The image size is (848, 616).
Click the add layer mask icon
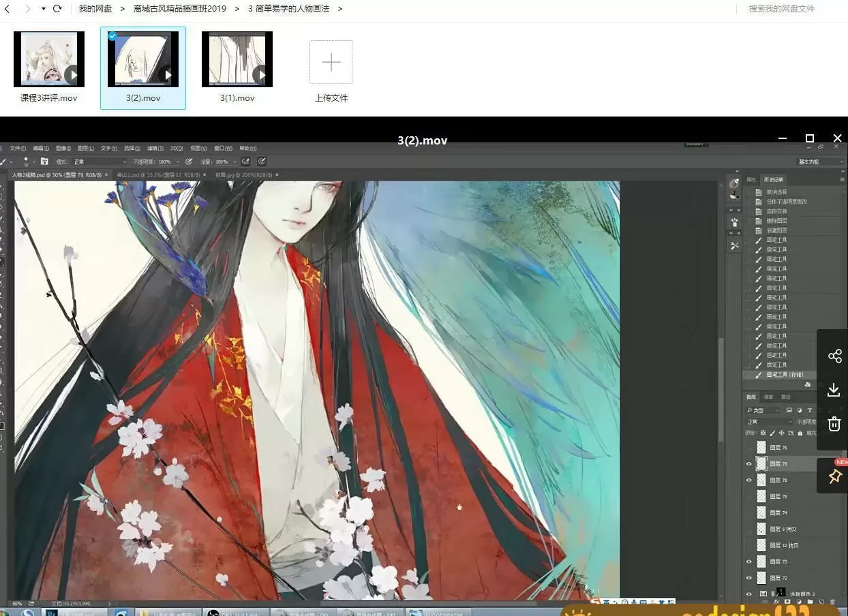point(788,602)
